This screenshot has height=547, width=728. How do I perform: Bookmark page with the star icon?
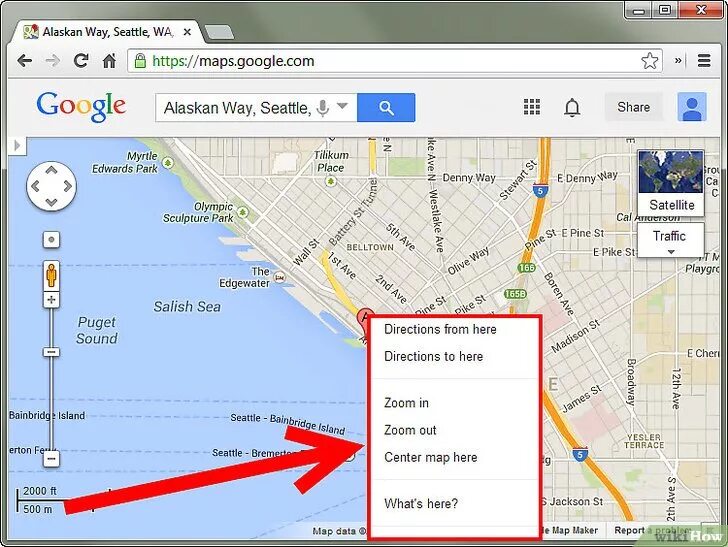pyautogui.click(x=649, y=61)
